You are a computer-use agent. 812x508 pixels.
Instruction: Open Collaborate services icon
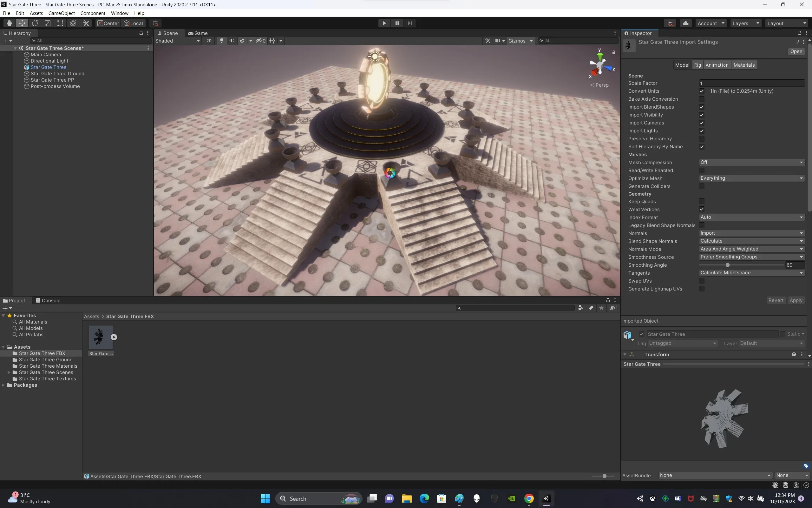point(670,23)
